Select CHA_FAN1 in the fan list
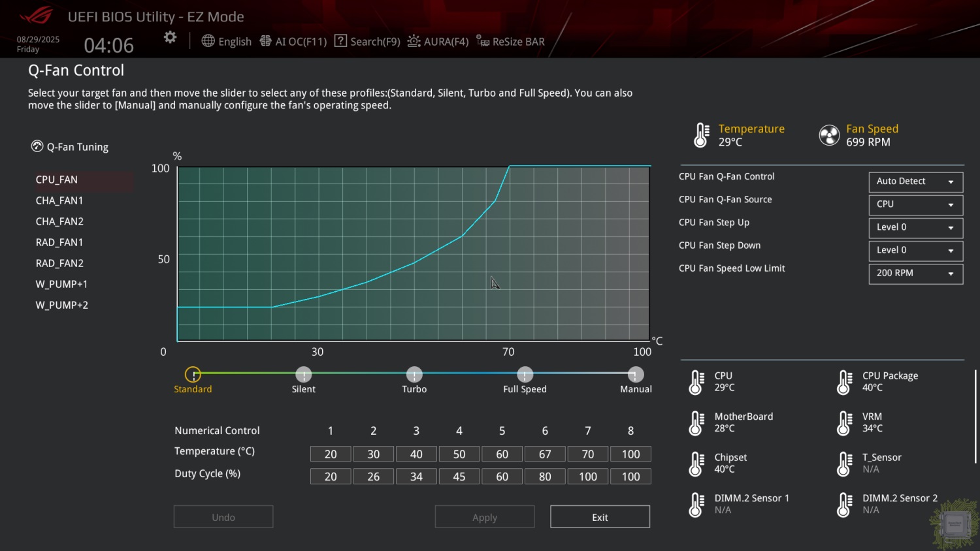The height and width of the screenshot is (551, 980). point(59,200)
